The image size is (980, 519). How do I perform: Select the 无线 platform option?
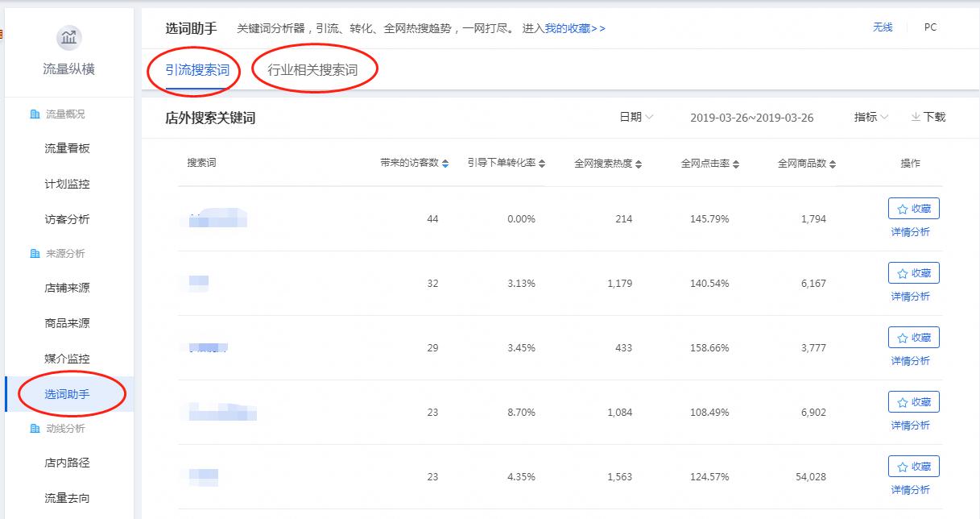[x=883, y=27]
